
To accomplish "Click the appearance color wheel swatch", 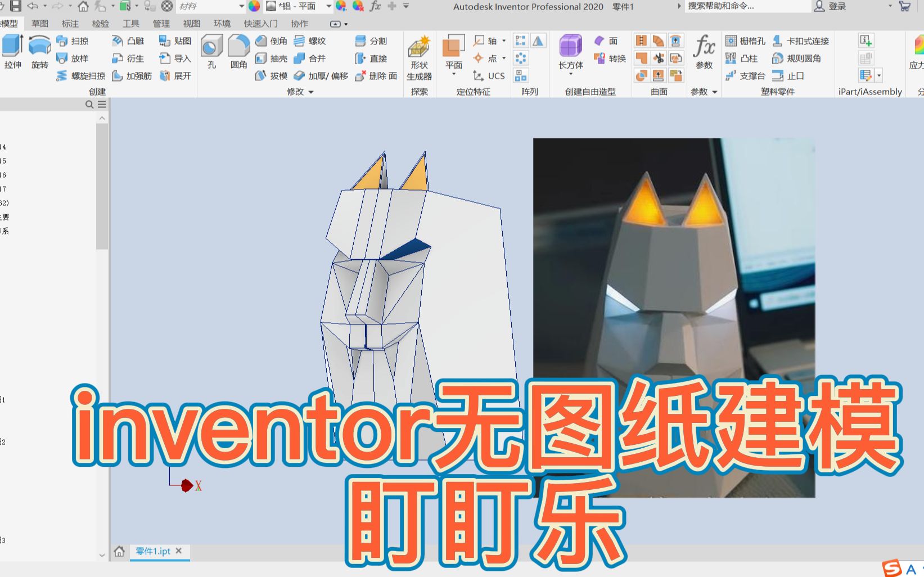I will click(x=255, y=6).
